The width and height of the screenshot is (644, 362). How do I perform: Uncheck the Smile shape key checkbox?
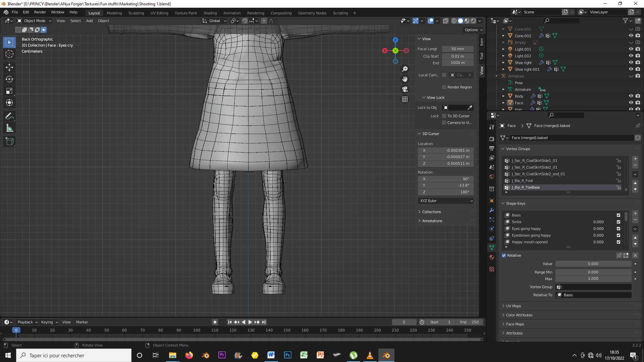pos(619,222)
